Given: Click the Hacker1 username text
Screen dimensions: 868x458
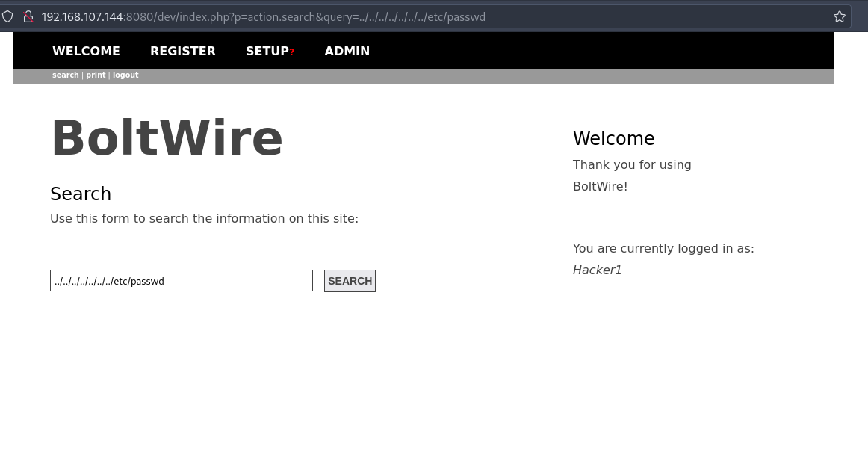Looking at the screenshot, I should (597, 270).
